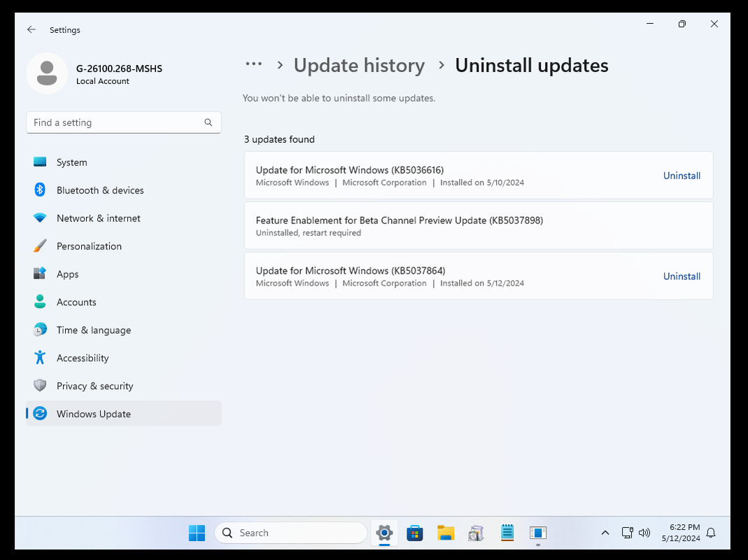Click the Local Account label
The height and width of the screenshot is (560, 748).
(103, 81)
